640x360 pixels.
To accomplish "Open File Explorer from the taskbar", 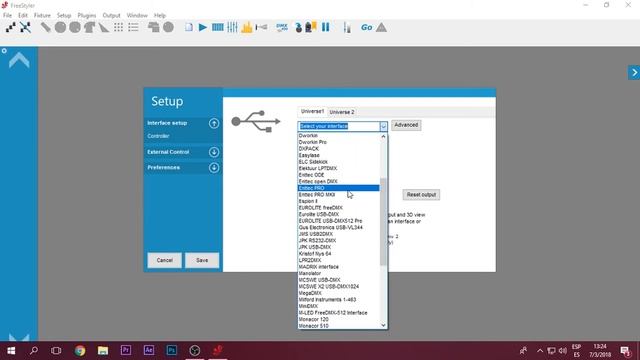I will tap(103, 350).
